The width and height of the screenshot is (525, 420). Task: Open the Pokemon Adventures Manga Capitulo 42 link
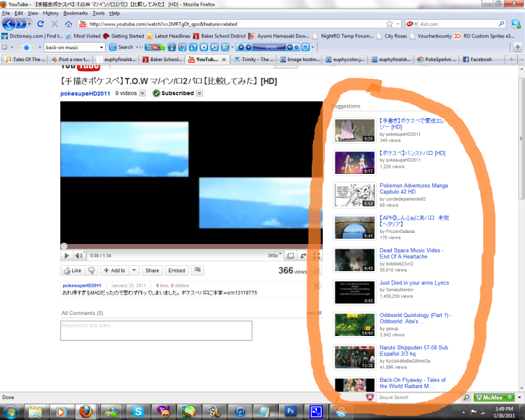click(413, 188)
